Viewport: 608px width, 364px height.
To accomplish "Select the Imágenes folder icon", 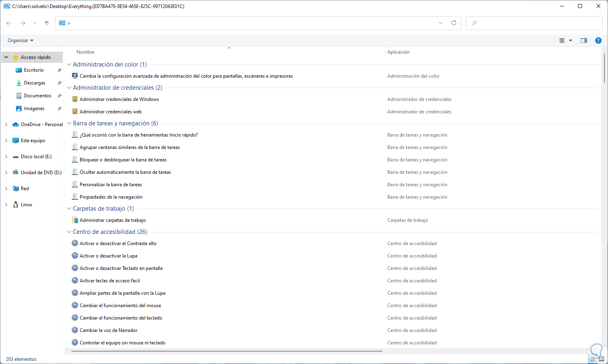I will [x=19, y=109].
